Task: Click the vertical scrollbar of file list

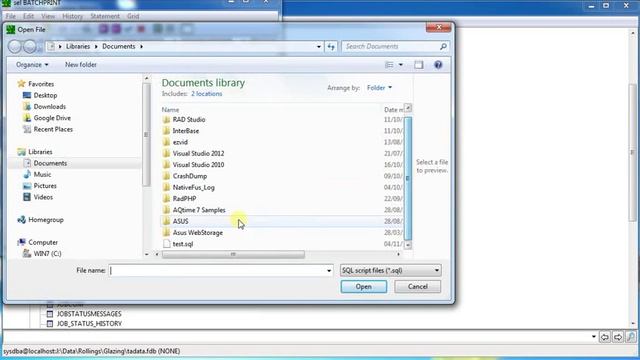Action: click(x=407, y=178)
